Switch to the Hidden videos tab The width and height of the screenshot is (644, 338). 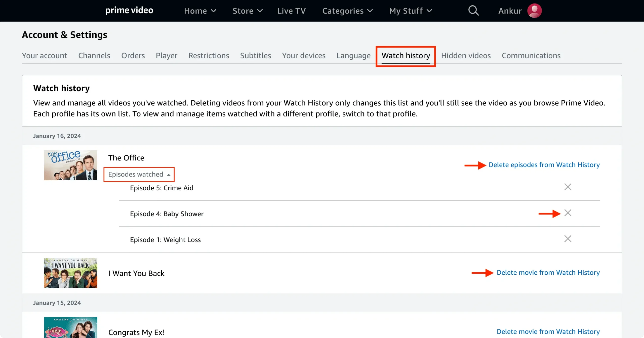466,55
